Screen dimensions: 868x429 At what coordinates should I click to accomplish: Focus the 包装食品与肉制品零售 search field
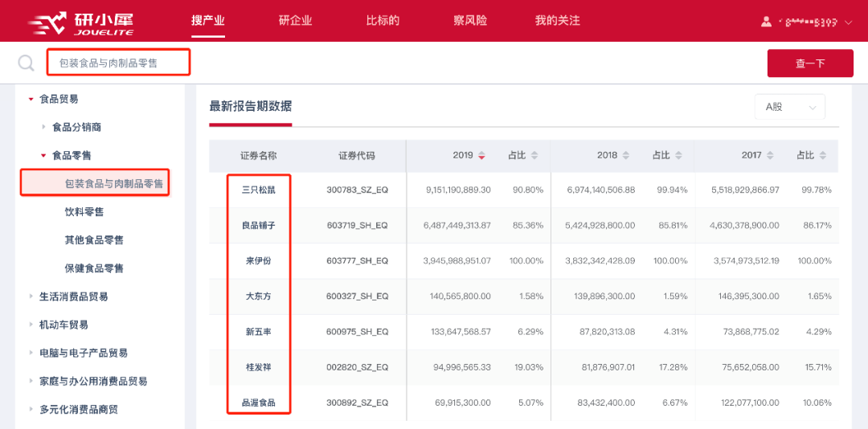click(x=118, y=63)
